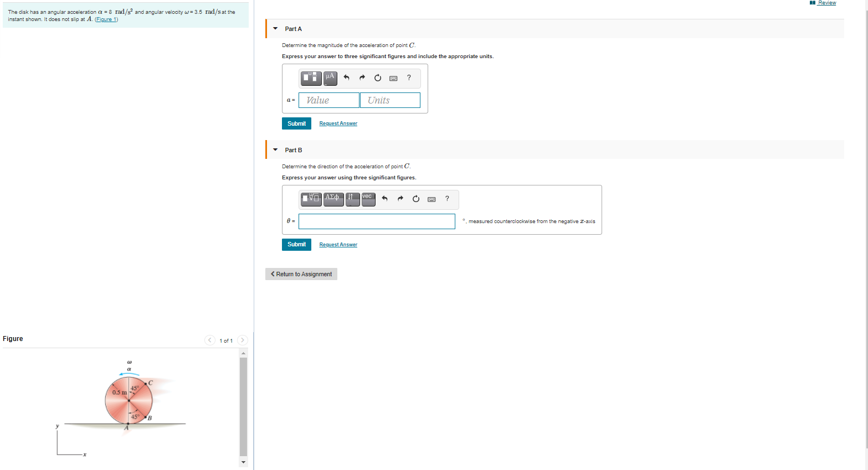Undo last entry in Part B

pyautogui.click(x=385, y=199)
